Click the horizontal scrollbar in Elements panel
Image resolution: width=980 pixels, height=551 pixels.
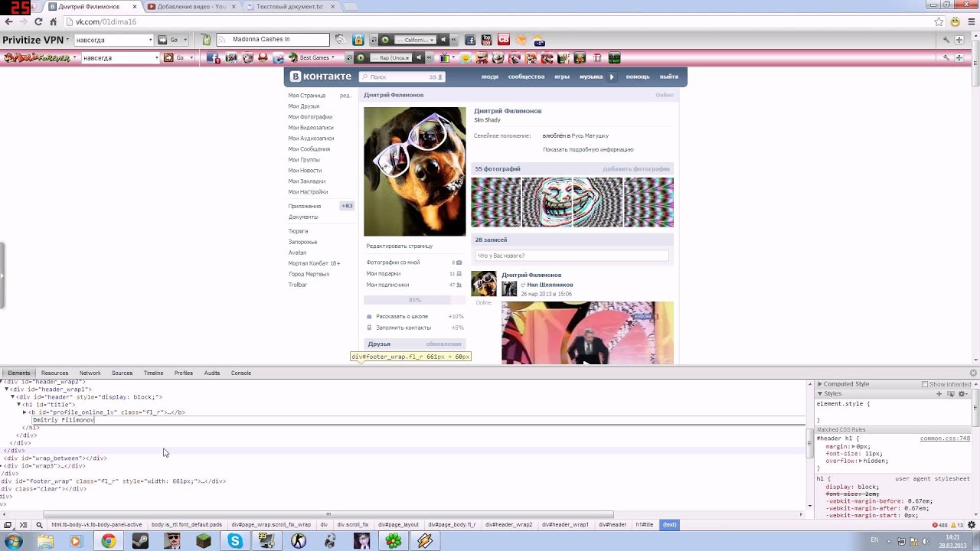pyautogui.click(x=328, y=514)
